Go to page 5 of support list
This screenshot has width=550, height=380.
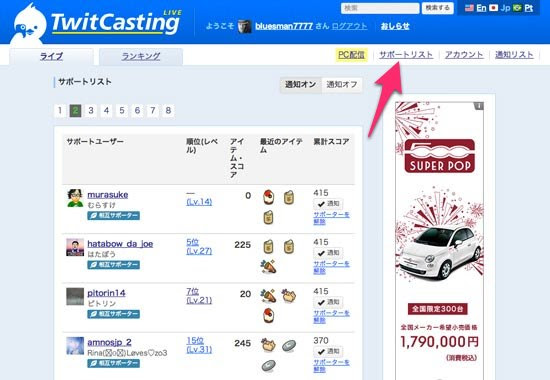click(122, 111)
